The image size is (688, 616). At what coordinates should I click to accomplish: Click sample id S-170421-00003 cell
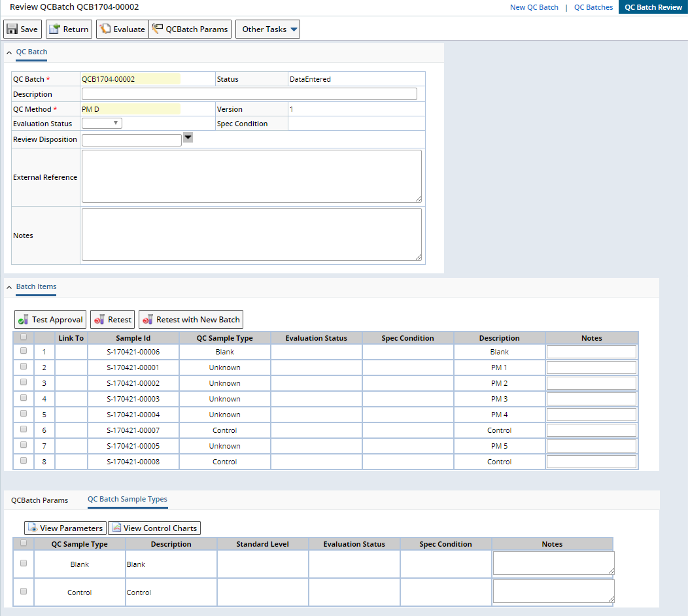pos(133,399)
